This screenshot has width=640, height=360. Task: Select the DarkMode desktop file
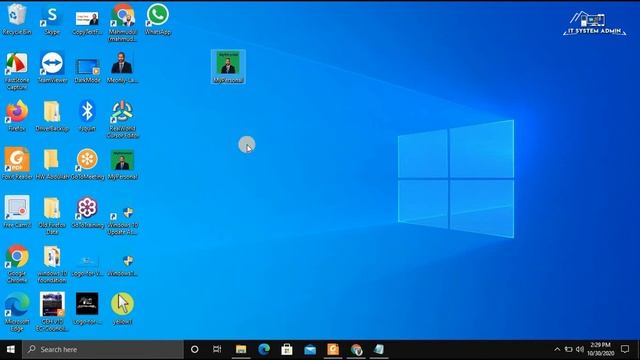pyautogui.click(x=87, y=70)
